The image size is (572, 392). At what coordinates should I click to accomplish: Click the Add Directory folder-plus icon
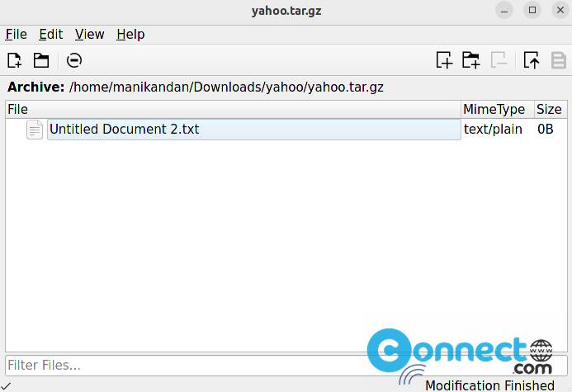[x=471, y=59]
